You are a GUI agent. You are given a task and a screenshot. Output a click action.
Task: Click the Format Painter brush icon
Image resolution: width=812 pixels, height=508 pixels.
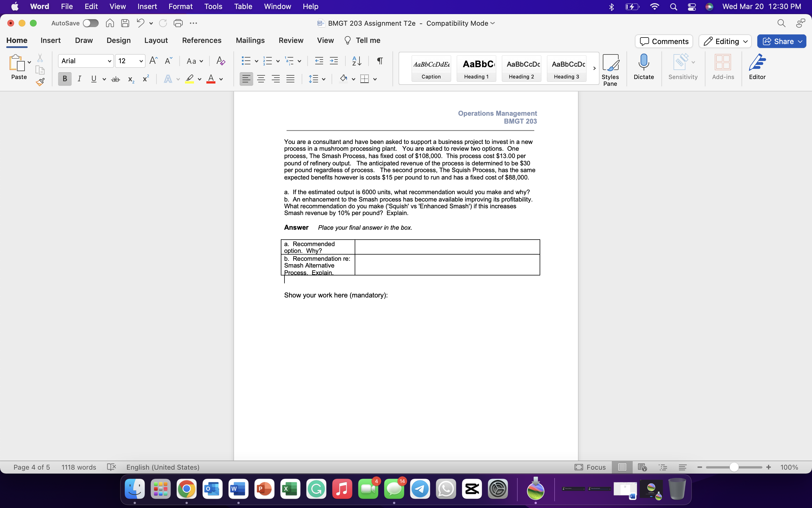pyautogui.click(x=40, y=82)
